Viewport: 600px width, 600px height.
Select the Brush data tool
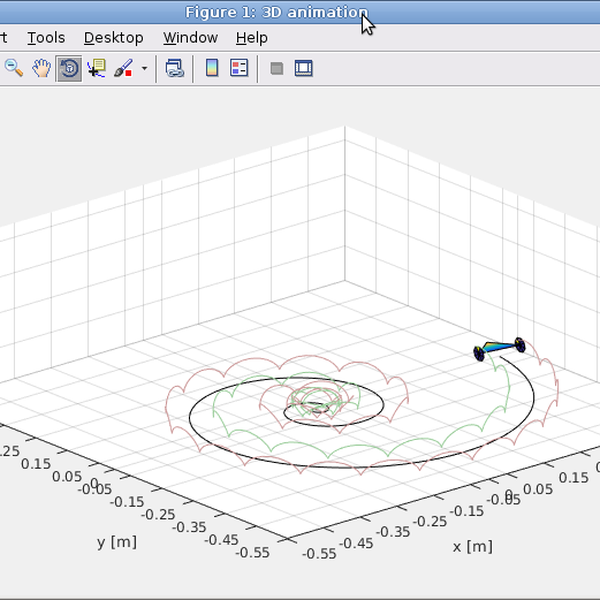(123, 69)
